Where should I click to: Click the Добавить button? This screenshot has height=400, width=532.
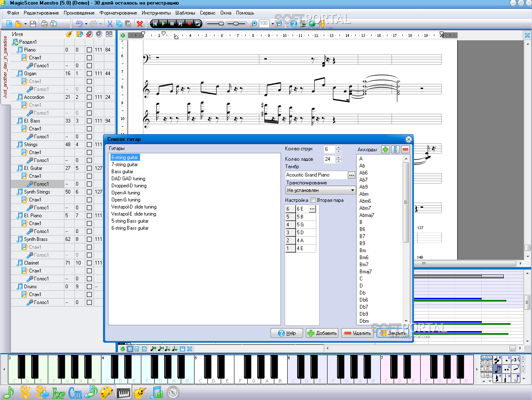click(x=322, y=333)
